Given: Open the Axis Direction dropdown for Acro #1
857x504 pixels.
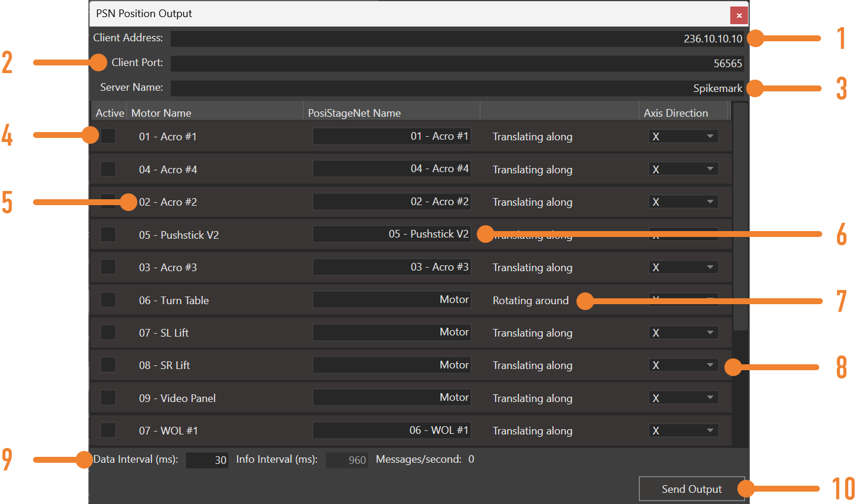Looking at the screenshot, I should click(683, 136).
